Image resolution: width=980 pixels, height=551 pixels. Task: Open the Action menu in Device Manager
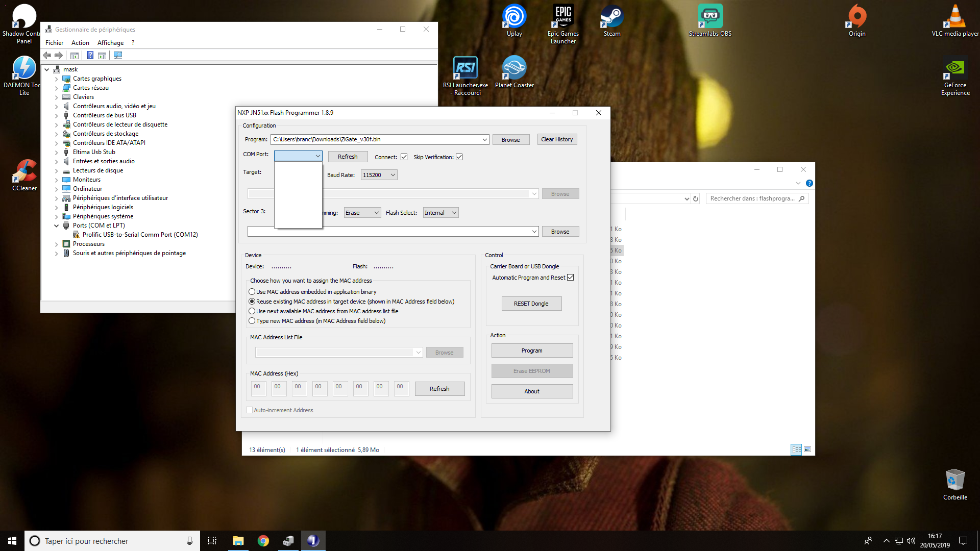(80, 43)
